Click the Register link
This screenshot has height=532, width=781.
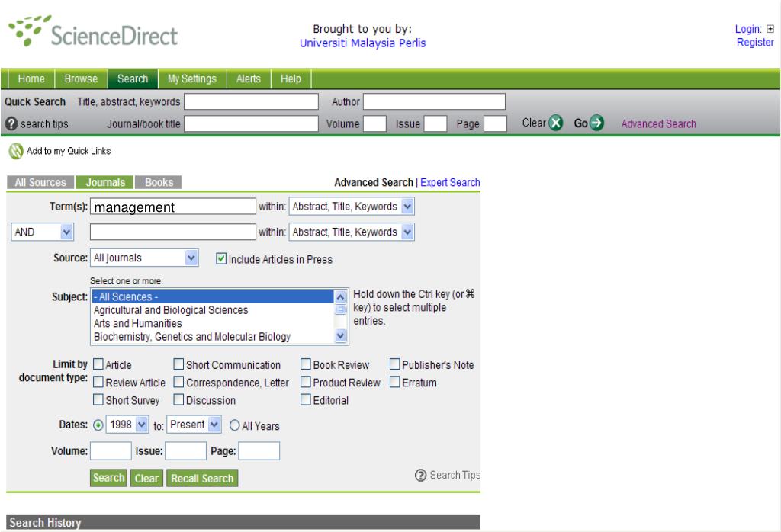point(755,43)
